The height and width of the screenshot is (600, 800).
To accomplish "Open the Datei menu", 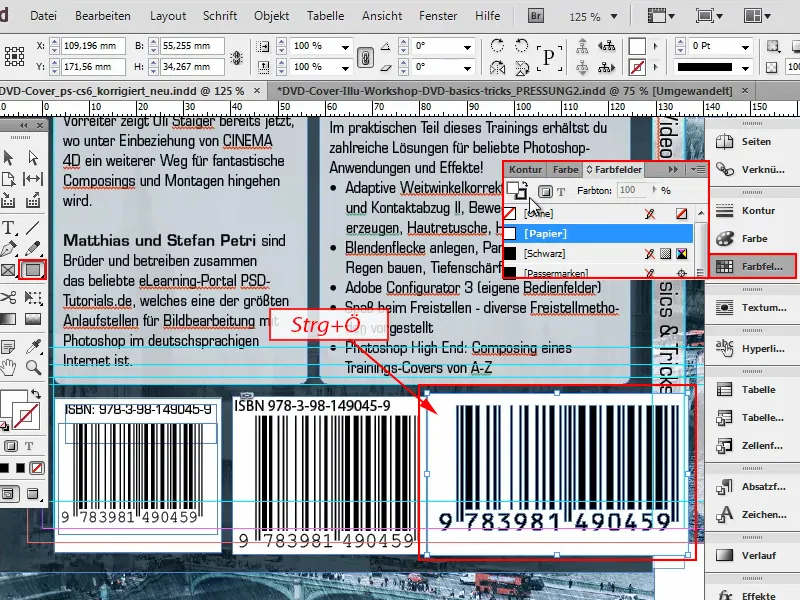I will pyautogui.click(x=43, y=16).
